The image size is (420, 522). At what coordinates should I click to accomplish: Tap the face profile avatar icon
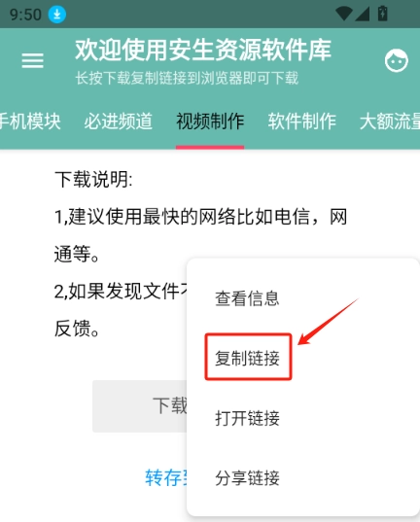pyautogui.click(x=396, y=60)
